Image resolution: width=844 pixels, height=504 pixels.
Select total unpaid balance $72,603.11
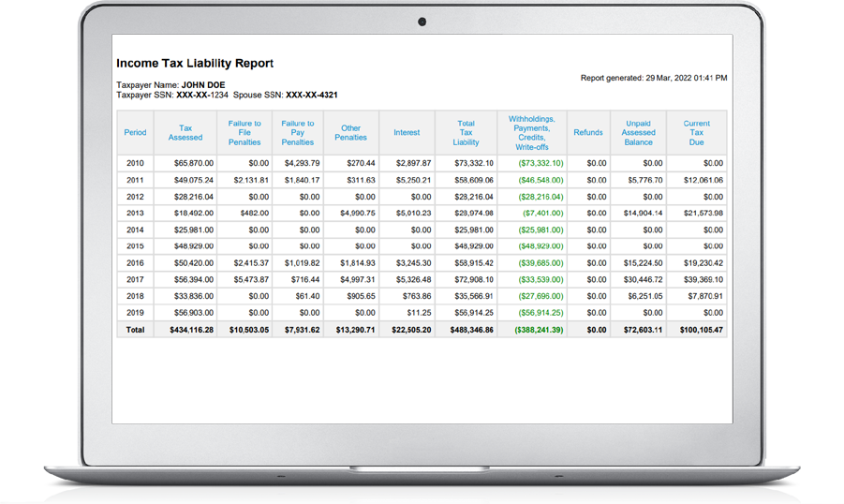(x=643, y=330)
